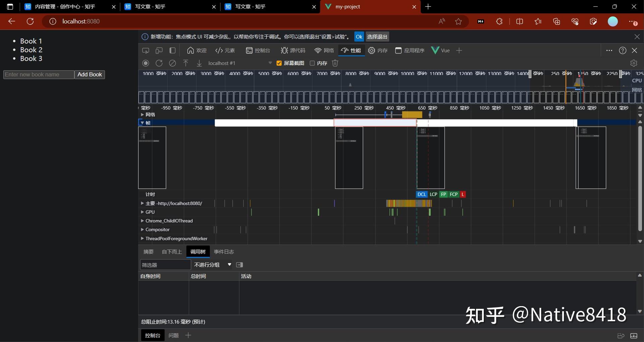Open the localhost #1 profile dropdown
The width and height of the screenshot is (644, 342).
[x=270, y=63]
